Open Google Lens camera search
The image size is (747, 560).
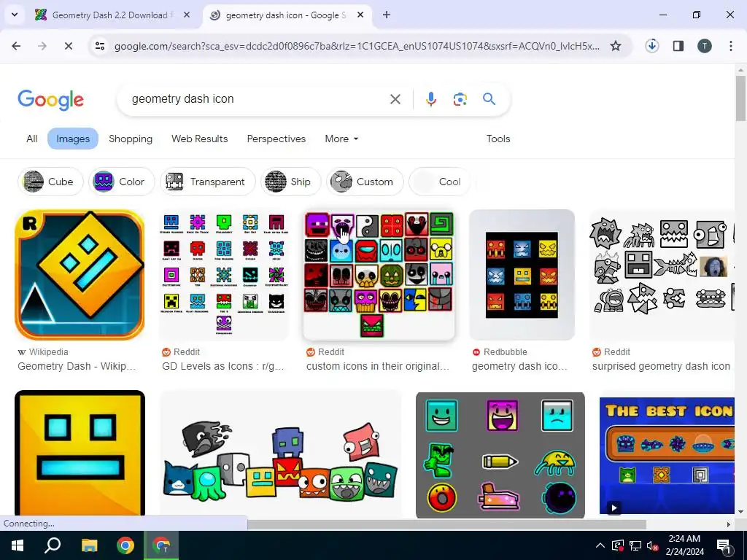[x=460, y=99]
